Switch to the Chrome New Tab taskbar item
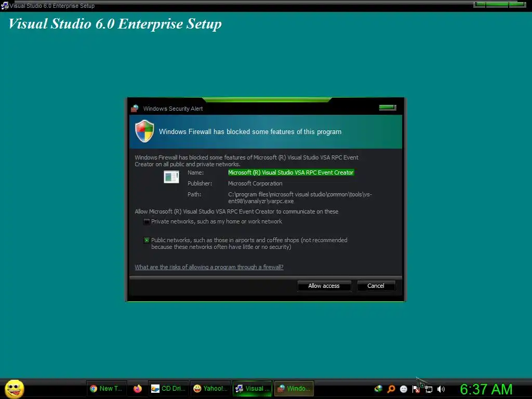 pos(107,389)
